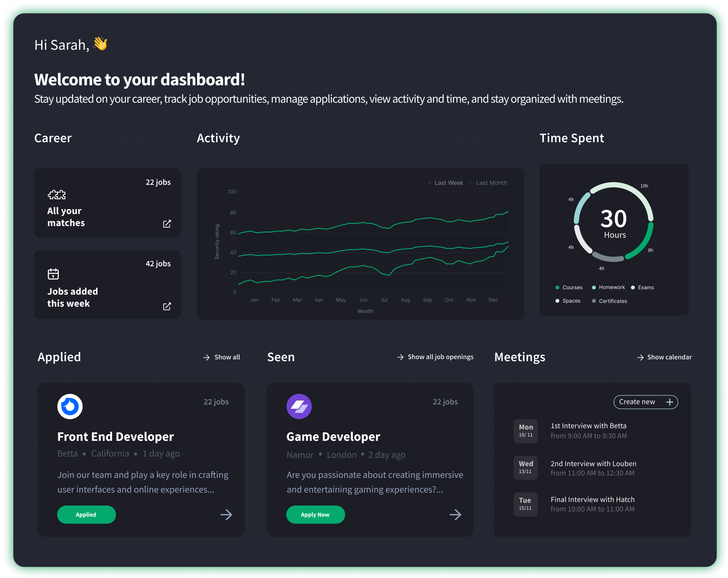This screenshot has height=578, width=728.
Task: Click the calendar icon on Jobs added card
Action: tap(53, 274)
